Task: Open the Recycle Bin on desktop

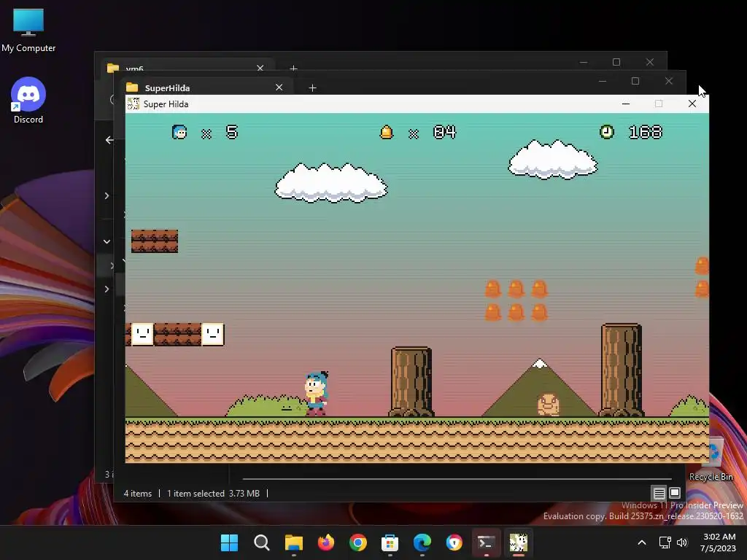Action: [x=713, y=459]
